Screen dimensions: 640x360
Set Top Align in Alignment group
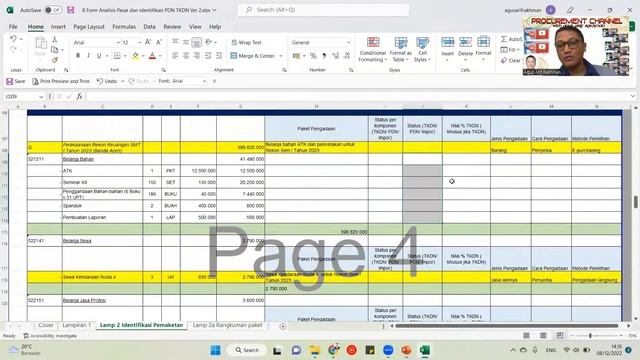click(175, 42)
